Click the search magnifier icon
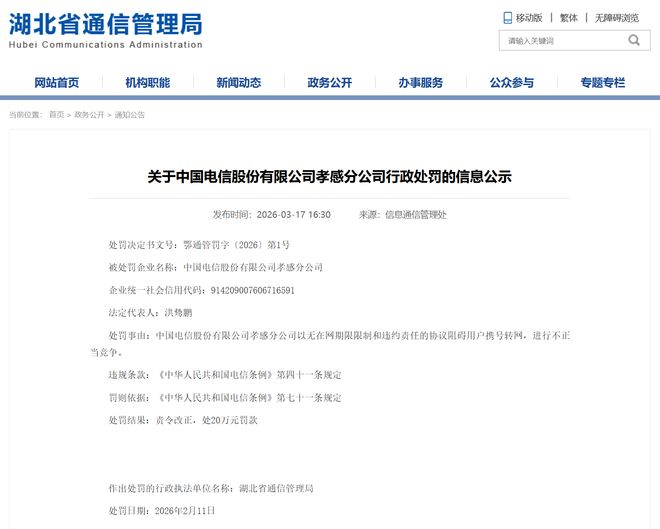Viewport: 660px width, 529px height. tap(634, 40)
